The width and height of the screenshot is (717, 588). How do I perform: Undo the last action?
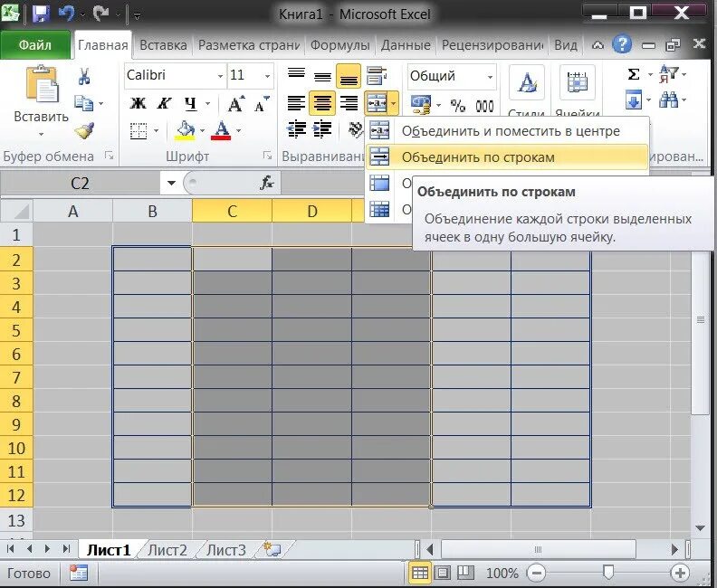(66, 14)
